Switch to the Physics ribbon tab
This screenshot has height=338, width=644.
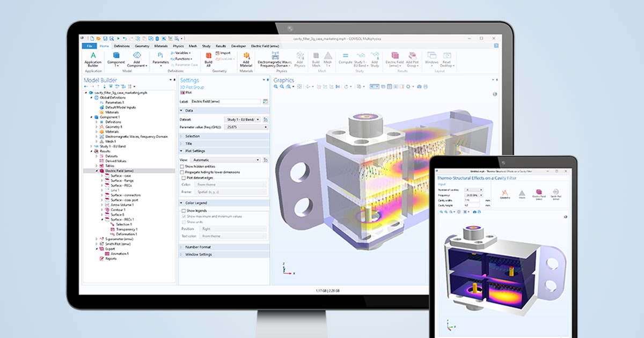click(179, 46)
